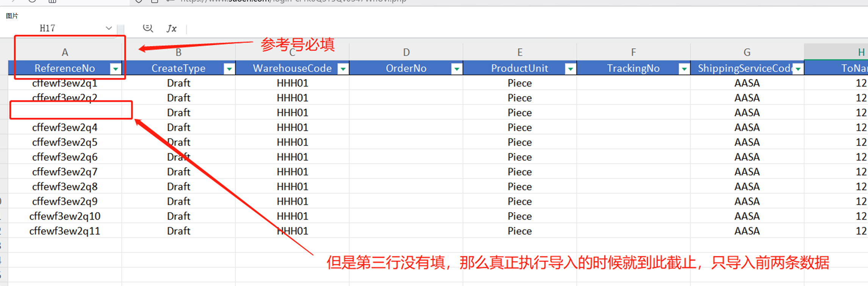This screenshot has width=868, height=286.
Task: Select cell cffewf3ew2q5
Action: 65,142
